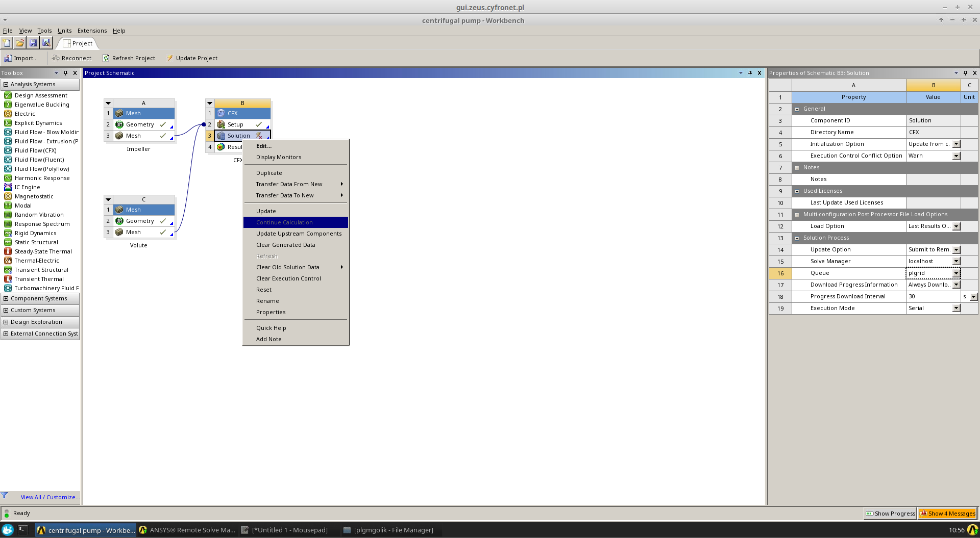Click the Reconnect button

pos(71,58)
